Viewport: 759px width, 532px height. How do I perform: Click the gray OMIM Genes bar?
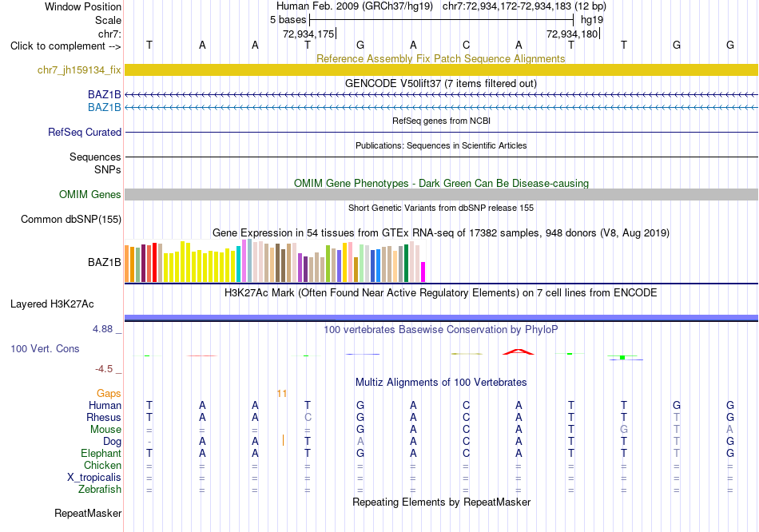click(441, 194)
